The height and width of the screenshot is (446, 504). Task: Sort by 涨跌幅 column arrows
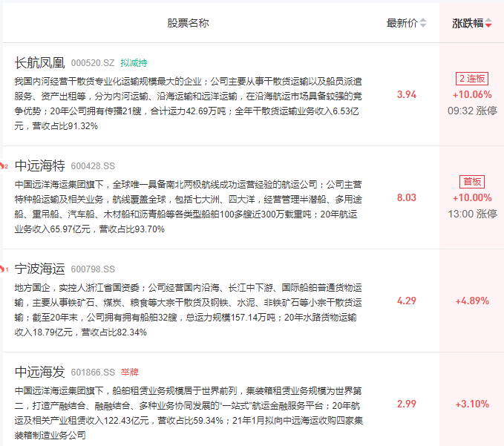(488, 23)
